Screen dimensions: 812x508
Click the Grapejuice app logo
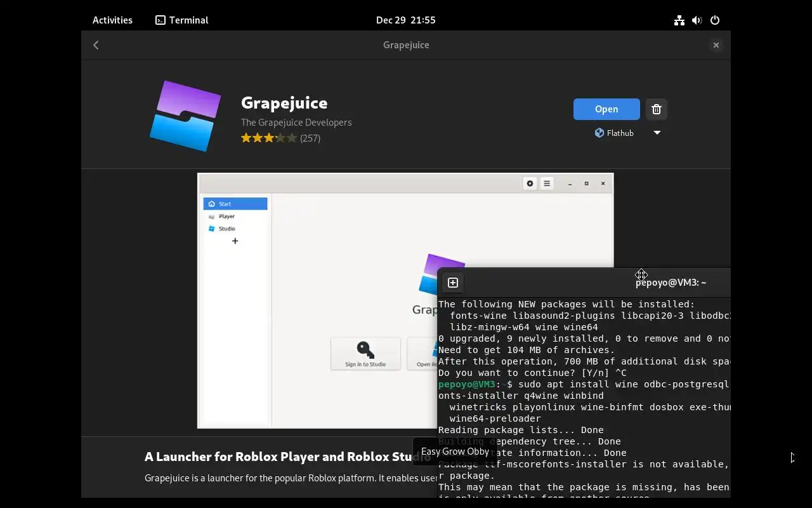[185, 116]
